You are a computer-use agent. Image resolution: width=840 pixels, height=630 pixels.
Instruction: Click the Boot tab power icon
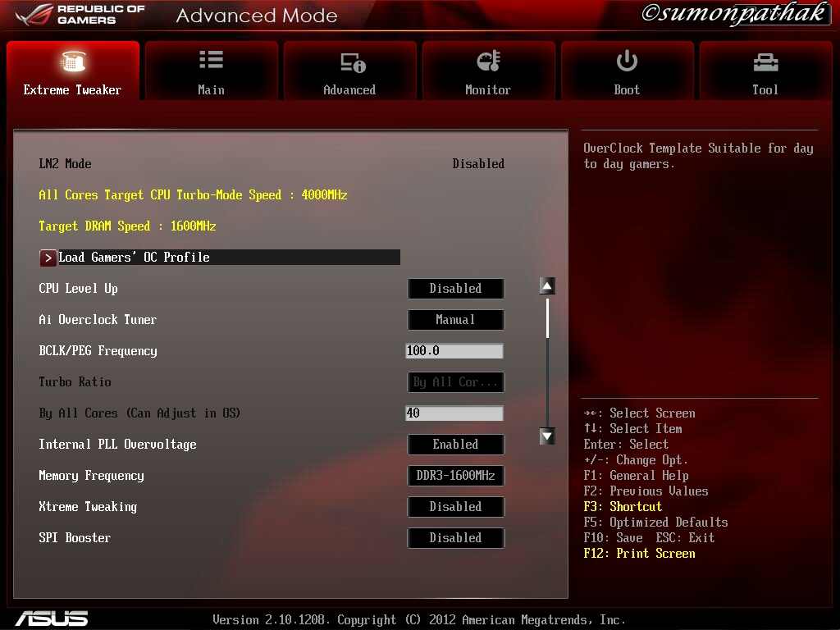627,61
